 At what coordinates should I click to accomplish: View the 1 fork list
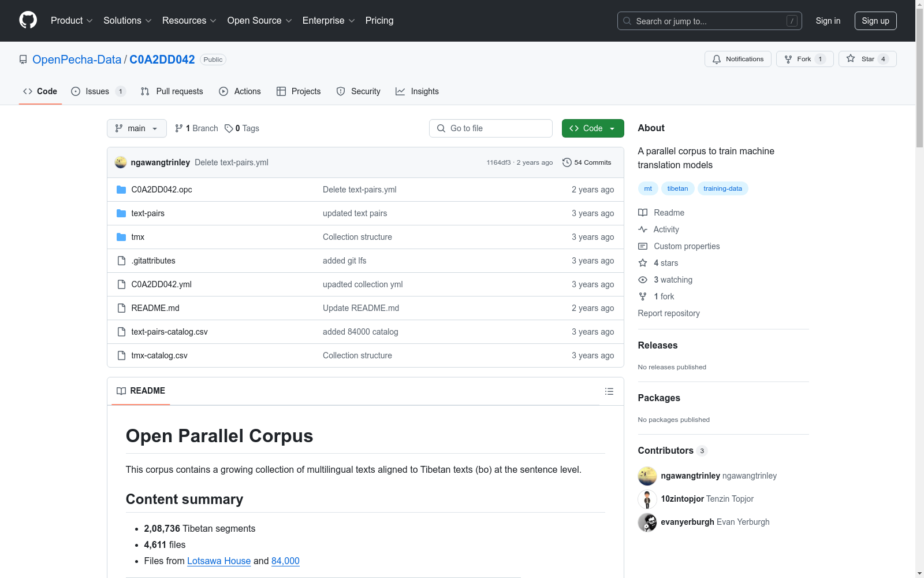[657, 297]
